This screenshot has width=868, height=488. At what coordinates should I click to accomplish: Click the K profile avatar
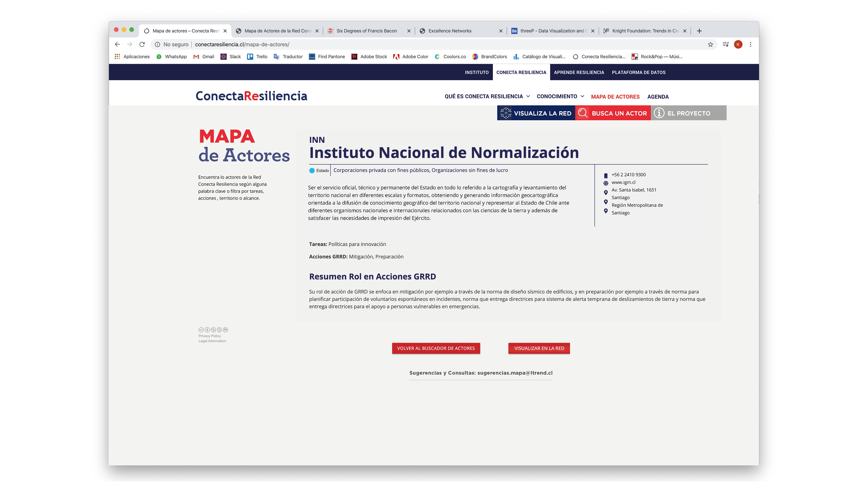(738, 45)
